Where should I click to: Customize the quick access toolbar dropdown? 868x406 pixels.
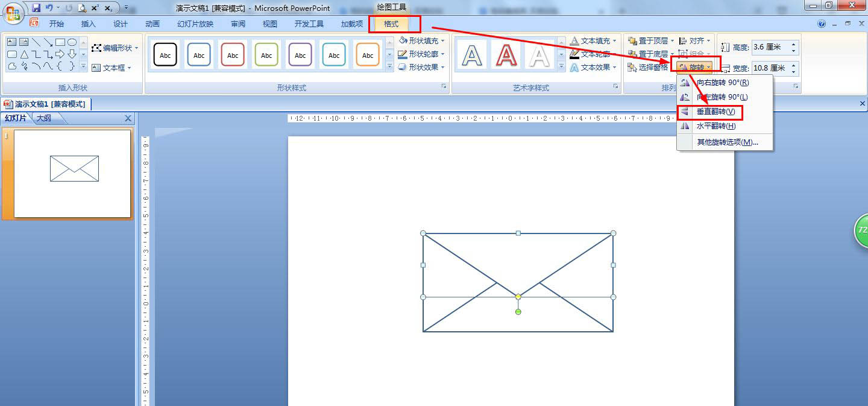point(127,8)
